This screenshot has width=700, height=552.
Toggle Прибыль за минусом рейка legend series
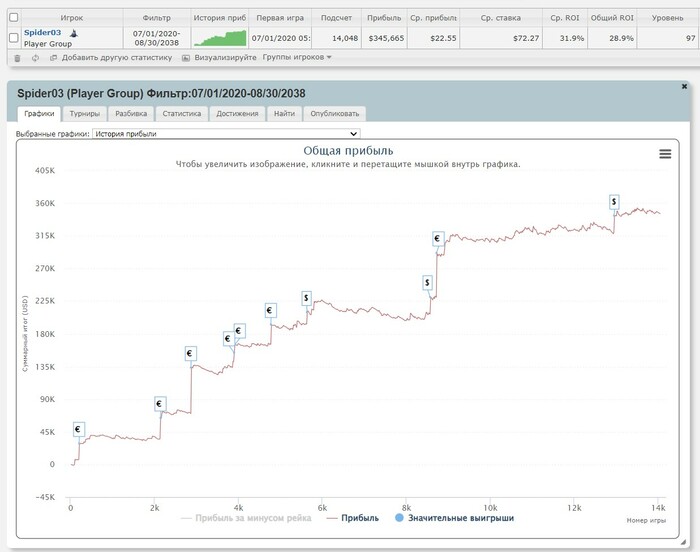[246, 518]
